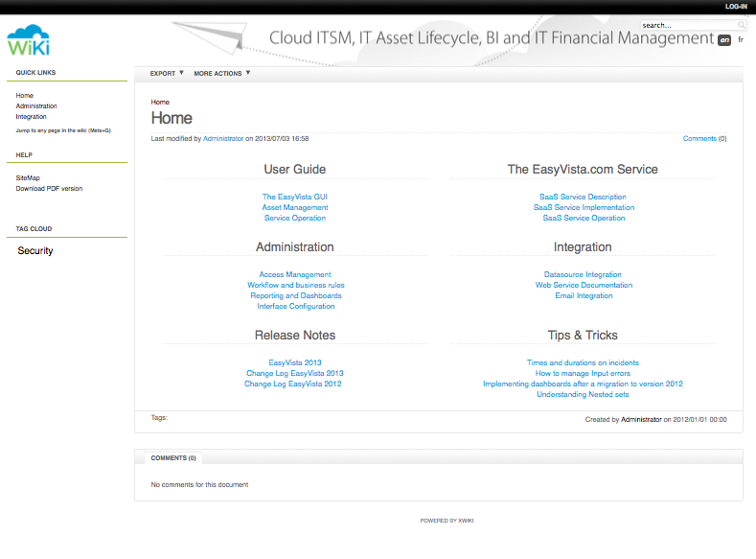The image size is (756, 559).
Task: Focus the search input field
Action: (x=689, y=25)
